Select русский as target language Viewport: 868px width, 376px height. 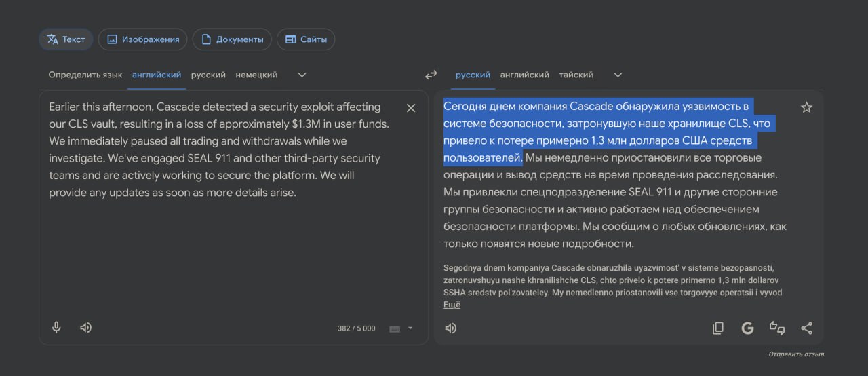click(x=473, y=75)
